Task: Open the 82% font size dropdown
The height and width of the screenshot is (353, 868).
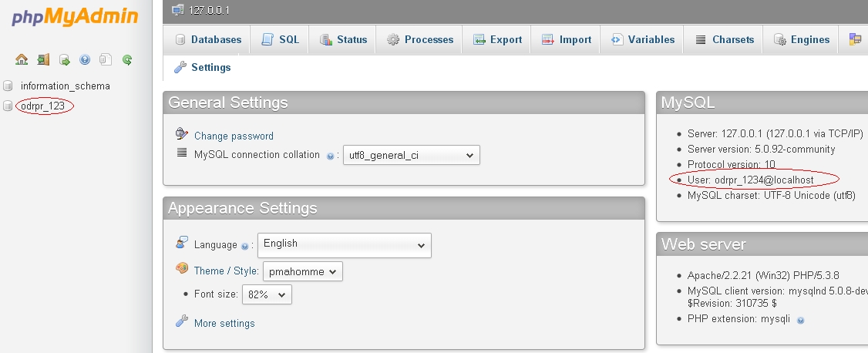Action: click(267, 295)
